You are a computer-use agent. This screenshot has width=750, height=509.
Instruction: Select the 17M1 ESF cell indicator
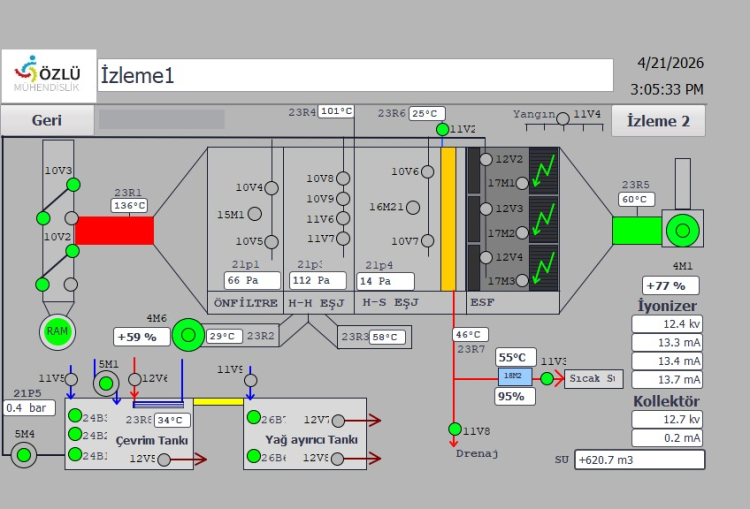[487, 183]
